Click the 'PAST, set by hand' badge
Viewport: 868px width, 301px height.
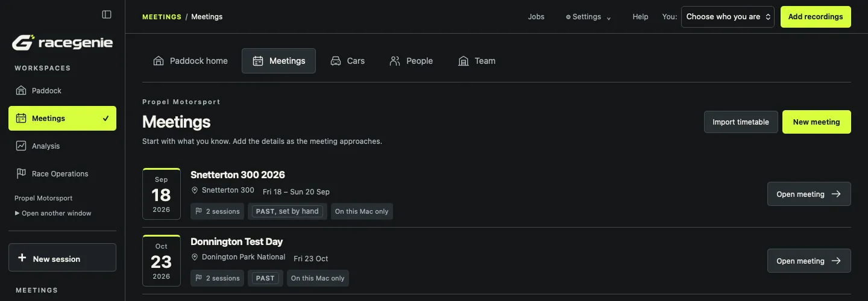point(287,211)
